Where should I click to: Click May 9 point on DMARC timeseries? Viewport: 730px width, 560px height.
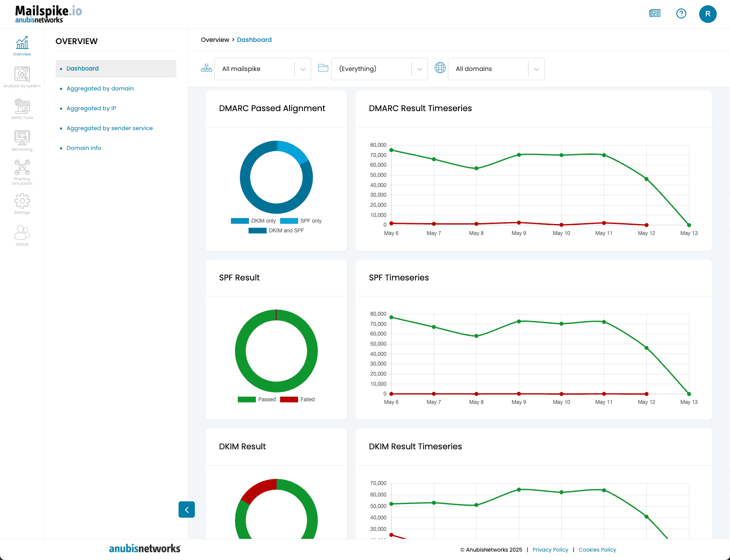pyautogui.click(x=519, y=155)
